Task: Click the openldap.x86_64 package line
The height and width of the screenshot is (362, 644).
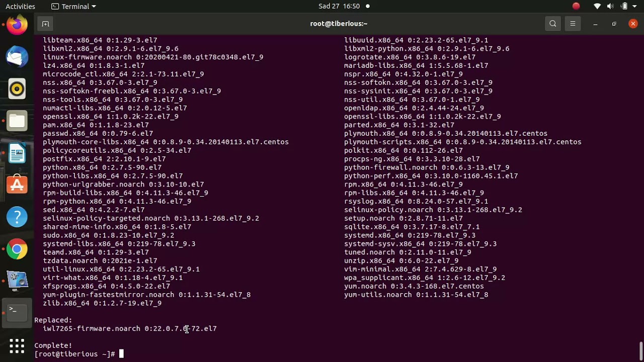Action: 414,108
